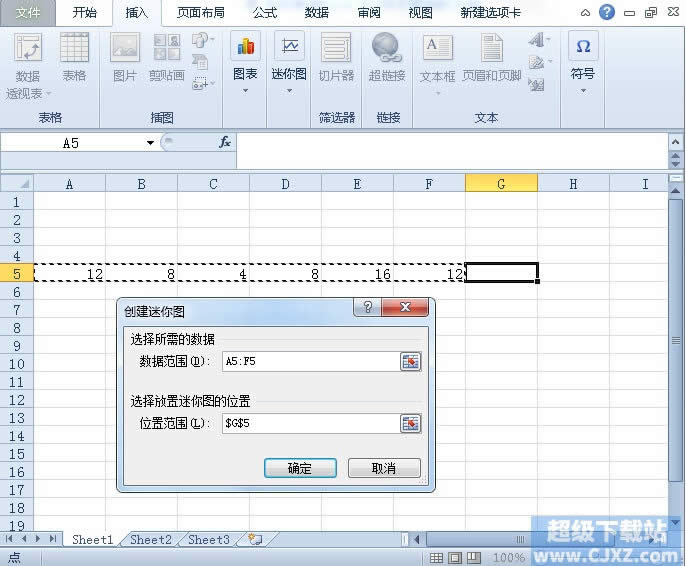Click the horizontal scrollbar left arrow
This screenshot has width=686, height=566.
point(416,539)
